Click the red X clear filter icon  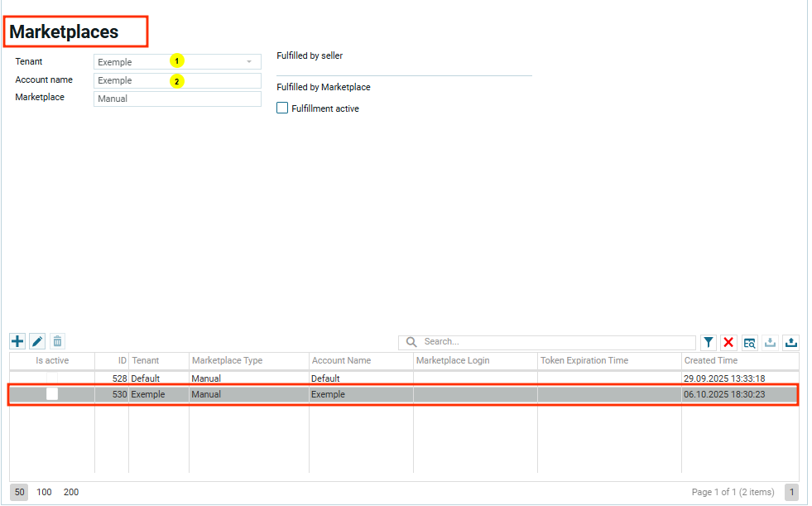pyautogui.click(x=729, y=342)
